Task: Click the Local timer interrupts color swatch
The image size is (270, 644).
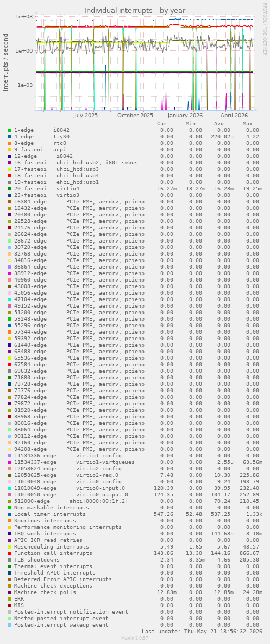Action: [x=9, y=514]
